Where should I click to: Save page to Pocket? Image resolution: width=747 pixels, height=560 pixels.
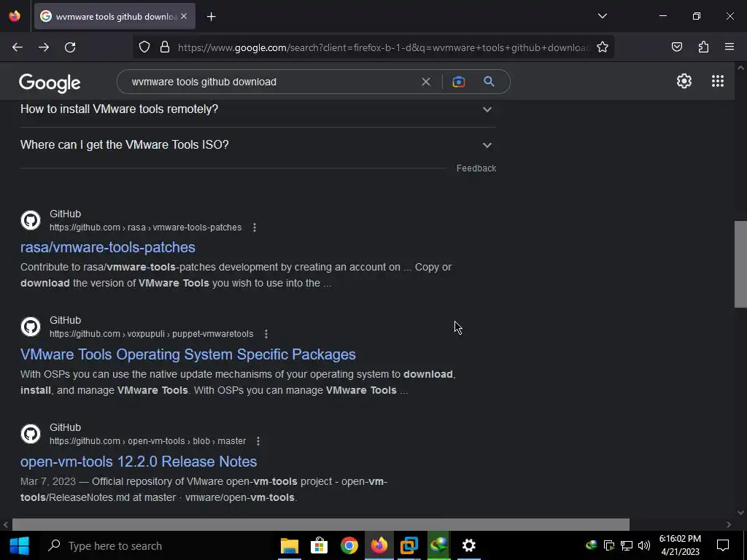pos(676,47)
